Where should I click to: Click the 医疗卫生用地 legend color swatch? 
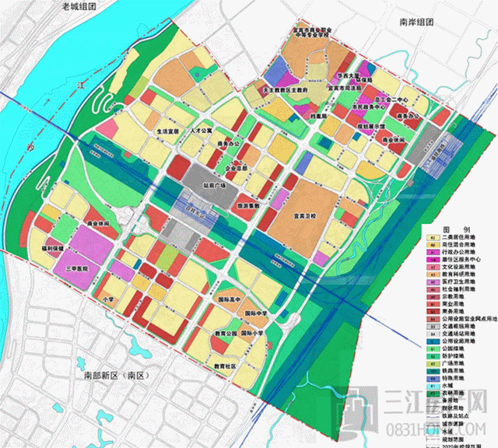[433, 282]
